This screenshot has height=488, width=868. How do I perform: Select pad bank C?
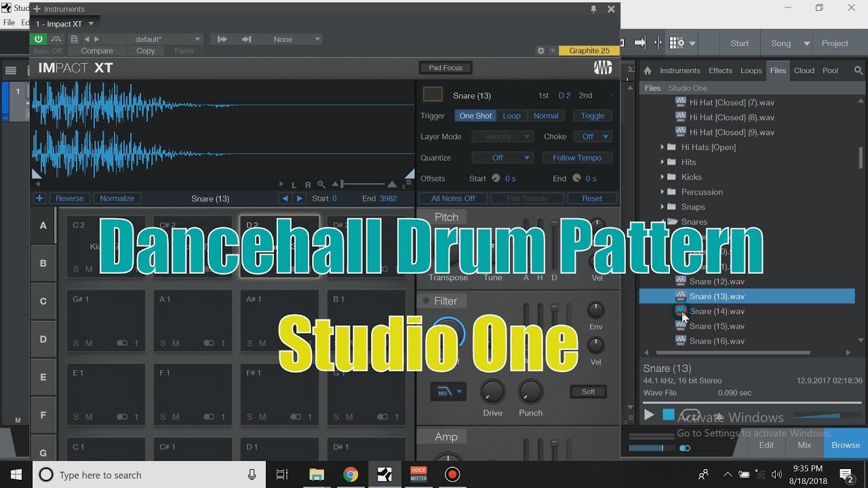click(43, 301)
